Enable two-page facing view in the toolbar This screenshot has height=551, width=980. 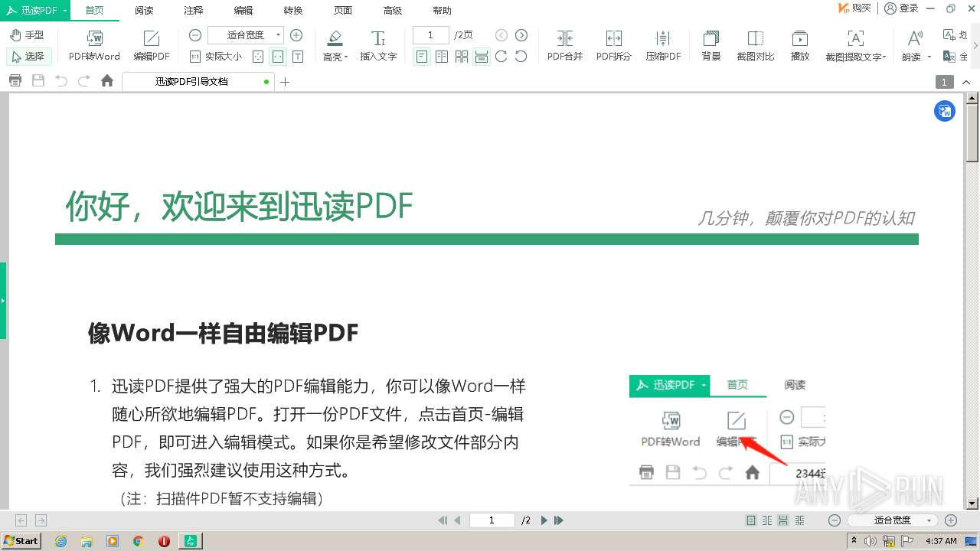pyautogui.click(x=442, y=56)
